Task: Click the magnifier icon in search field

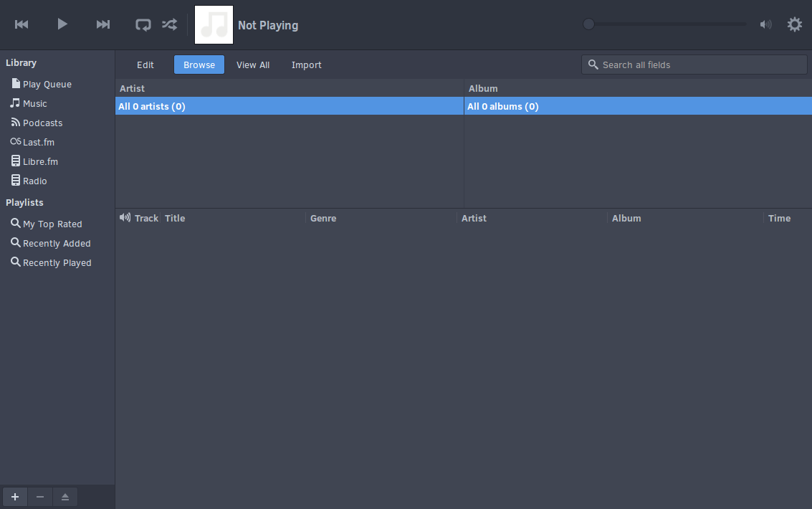Action: (593, 65)
